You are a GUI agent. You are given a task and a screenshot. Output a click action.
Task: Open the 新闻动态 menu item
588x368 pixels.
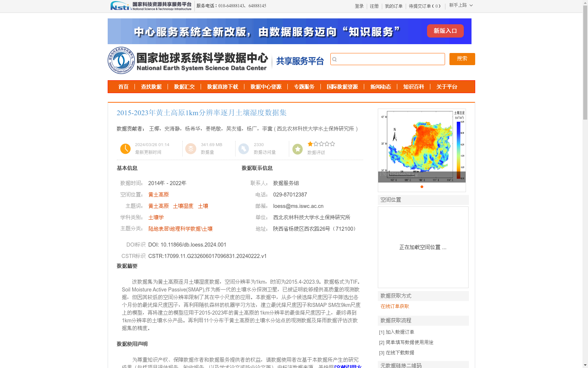pyautogui.click(x=381, y=87)
